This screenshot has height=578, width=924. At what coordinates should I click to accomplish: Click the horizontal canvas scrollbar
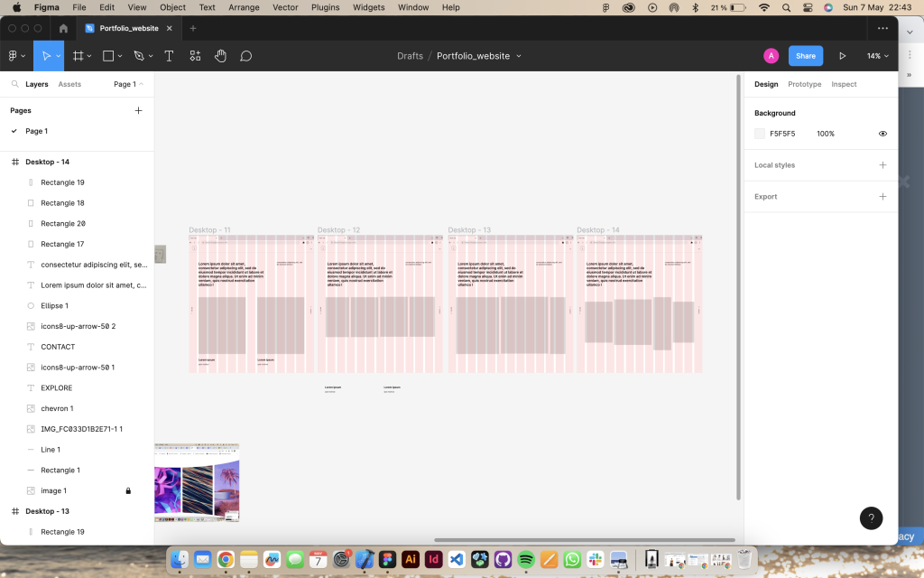click(585, 540)
